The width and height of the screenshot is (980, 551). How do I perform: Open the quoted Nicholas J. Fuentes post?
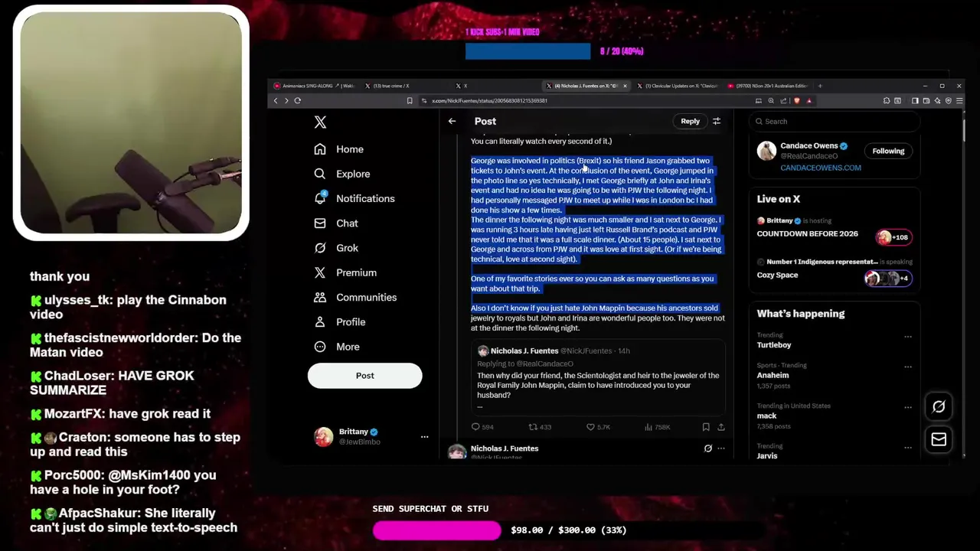[598, 380]
